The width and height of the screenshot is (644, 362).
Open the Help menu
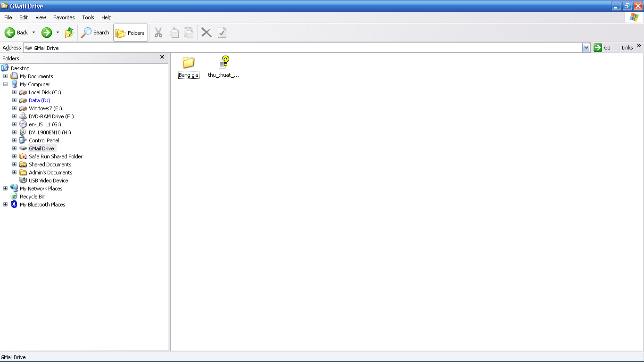coord(107,17)
